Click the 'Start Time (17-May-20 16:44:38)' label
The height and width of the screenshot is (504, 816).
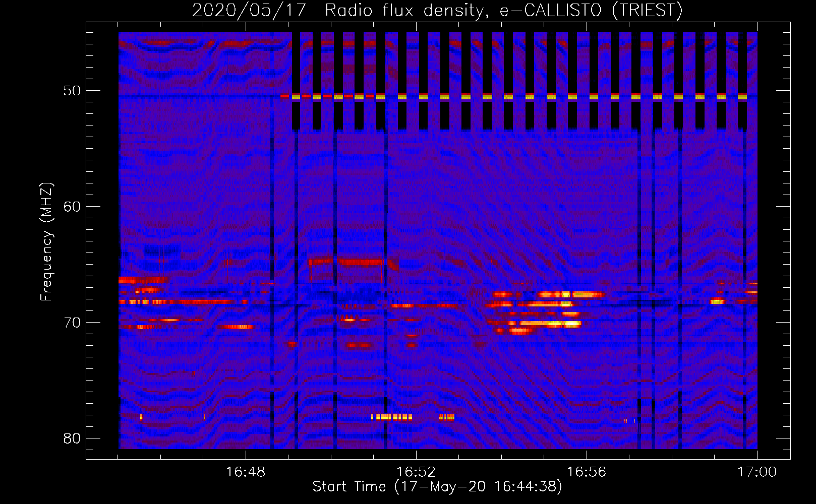point(437,487)
